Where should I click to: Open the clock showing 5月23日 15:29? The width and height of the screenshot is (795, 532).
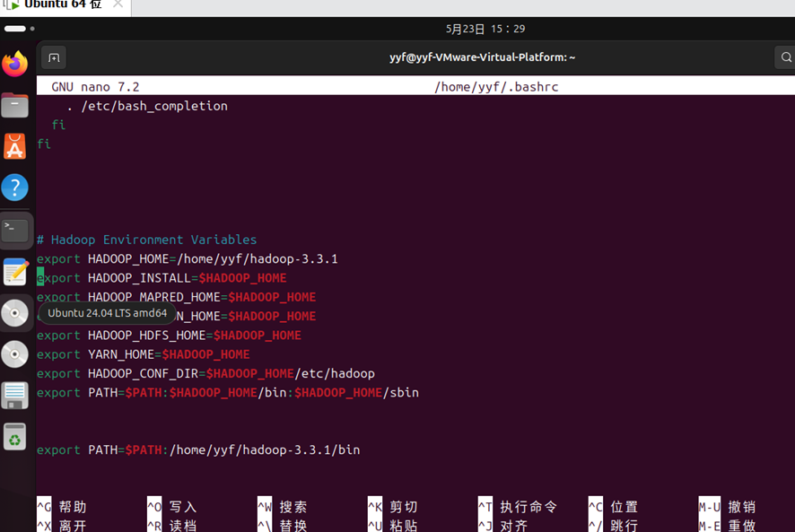click(485, 29)
